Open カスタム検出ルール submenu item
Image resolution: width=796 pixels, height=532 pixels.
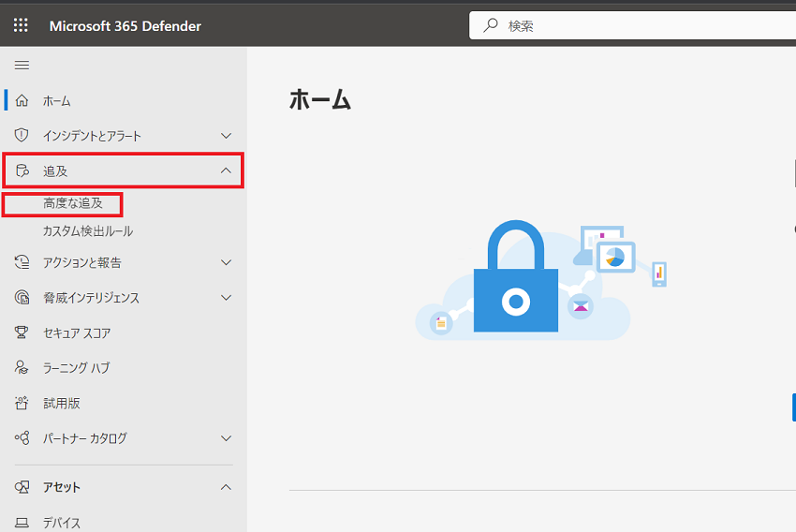[88, 231]
